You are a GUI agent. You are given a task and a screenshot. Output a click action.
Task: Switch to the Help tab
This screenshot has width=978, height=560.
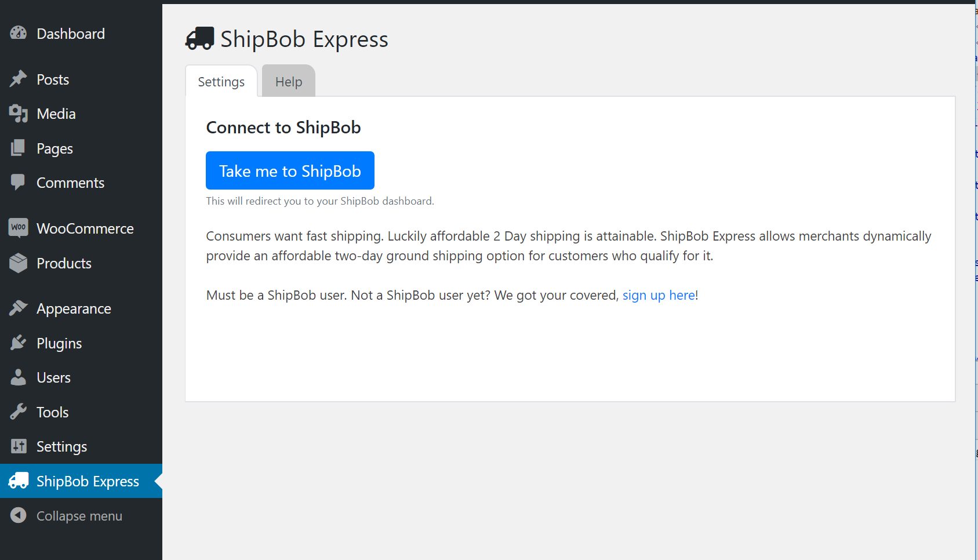tap(289, 81)
